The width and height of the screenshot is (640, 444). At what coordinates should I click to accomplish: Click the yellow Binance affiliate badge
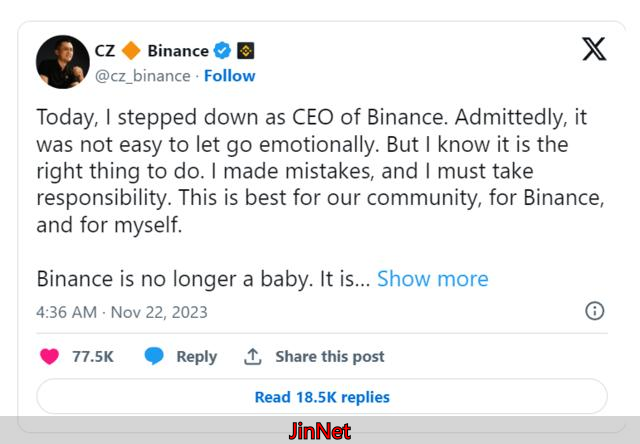[245, 50]
